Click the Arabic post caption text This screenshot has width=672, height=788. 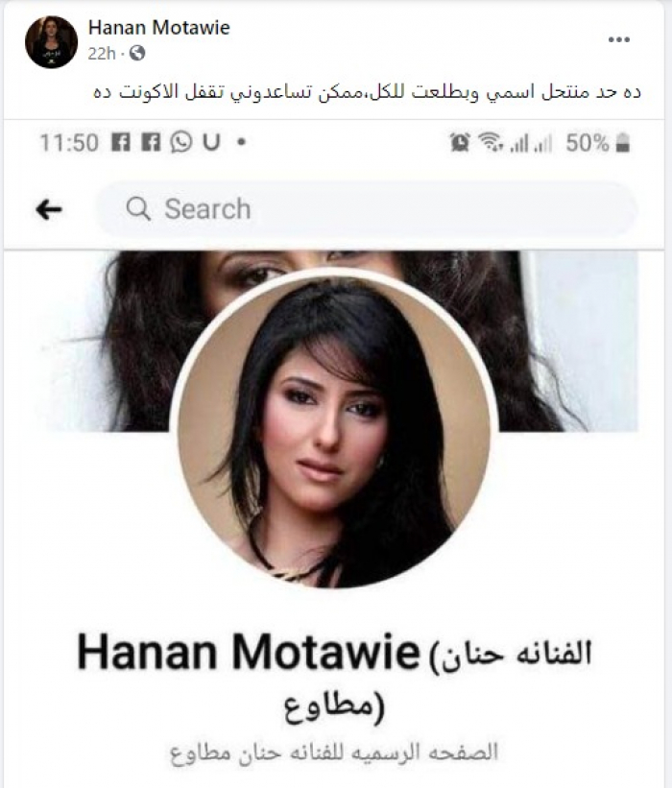point(367,92)
